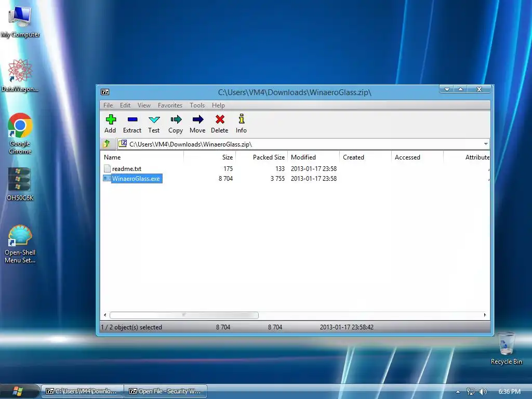The image size is (532, 399).
Task: Sort by Modified column header
Action: point(313,157)
